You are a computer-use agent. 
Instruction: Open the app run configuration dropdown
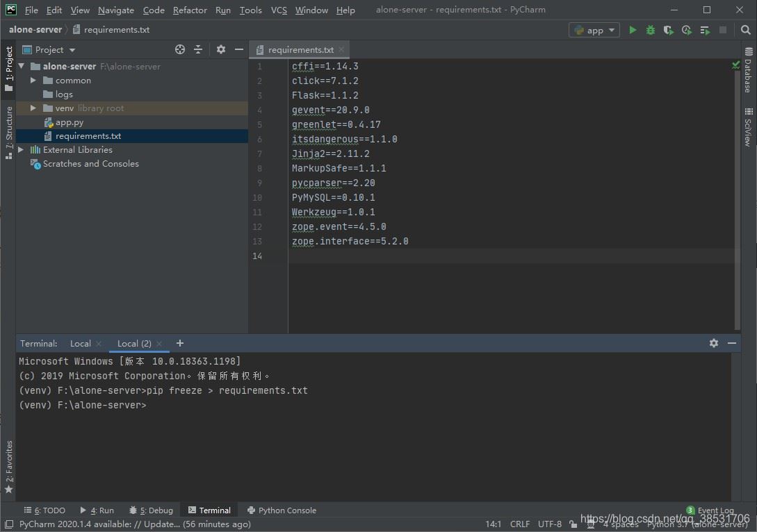tap(594, 30)
